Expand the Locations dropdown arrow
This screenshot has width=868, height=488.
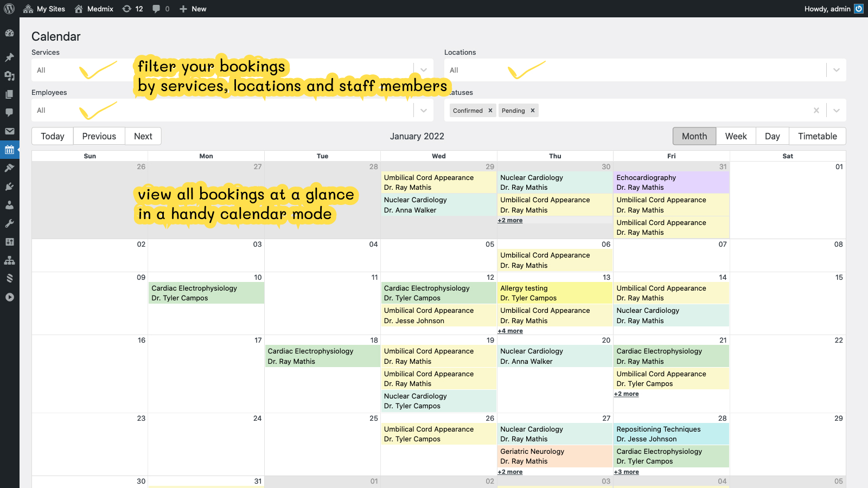tap(837, 70)
